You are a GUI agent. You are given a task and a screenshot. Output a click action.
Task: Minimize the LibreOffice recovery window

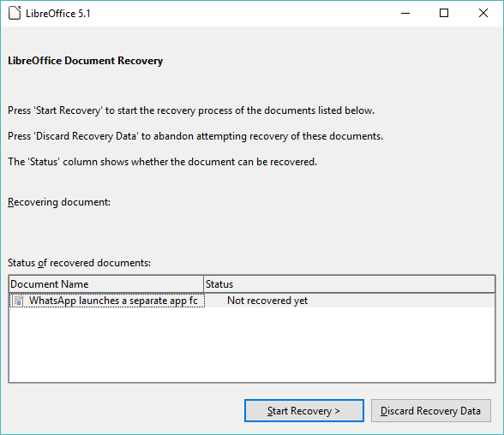point(405,13)
